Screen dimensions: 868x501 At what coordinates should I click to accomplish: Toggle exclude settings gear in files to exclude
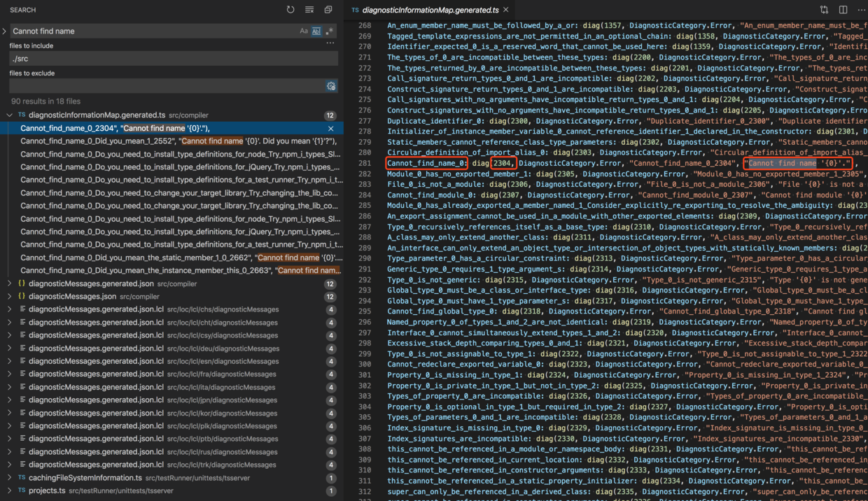point(331,86)
